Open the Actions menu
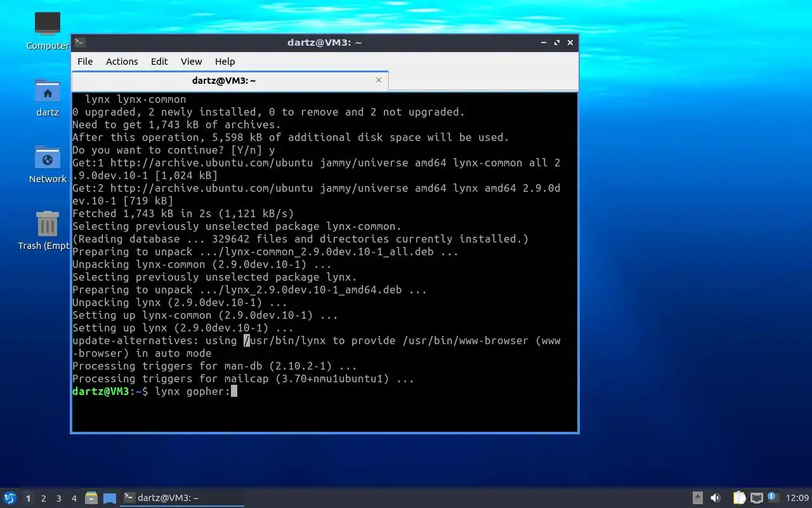 (122, 62)
